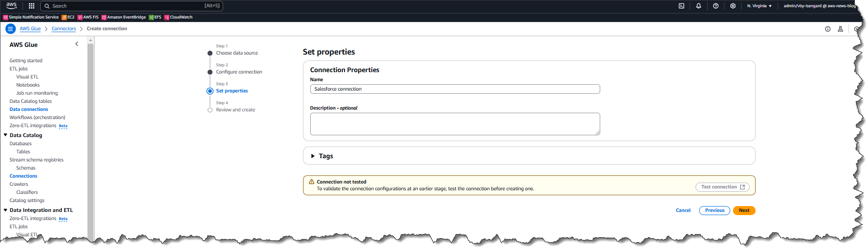868x248 pixels.
Task: Open Data connections in sidebar
Action: coord(29,109)
